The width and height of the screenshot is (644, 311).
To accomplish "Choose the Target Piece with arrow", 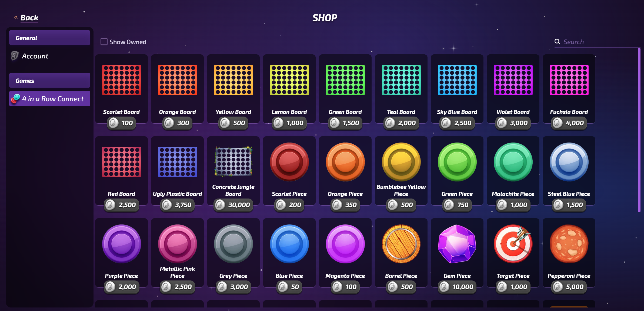I will coord(513,244).
